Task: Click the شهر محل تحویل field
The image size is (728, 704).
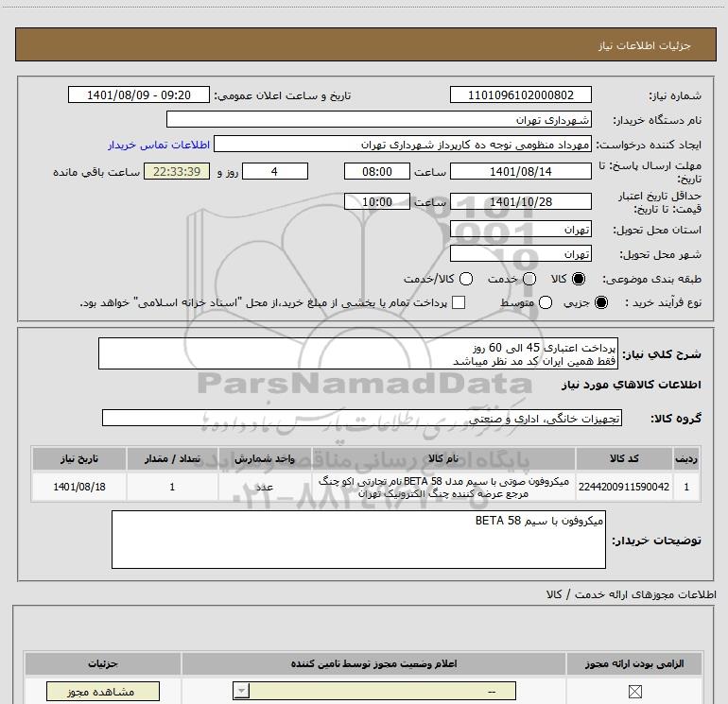Action: [520, 254]
